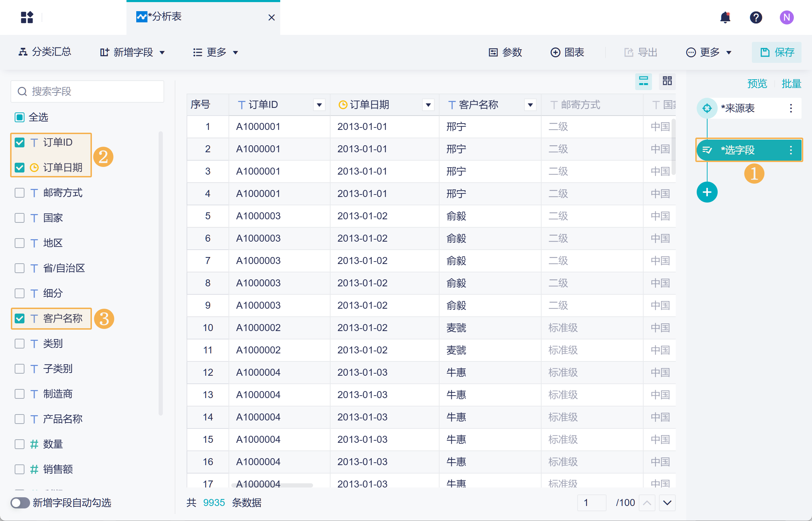Open the 选字段 step options menu

tap(791, 150)
